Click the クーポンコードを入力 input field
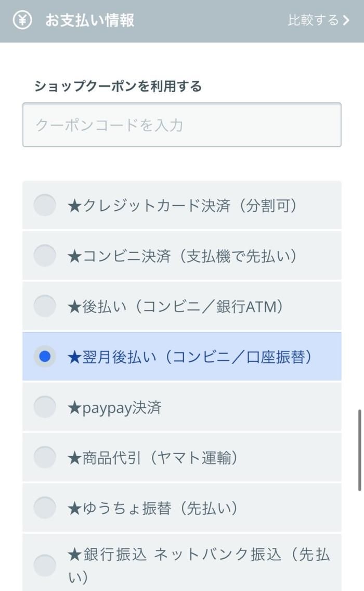 (x=182, y=125)
